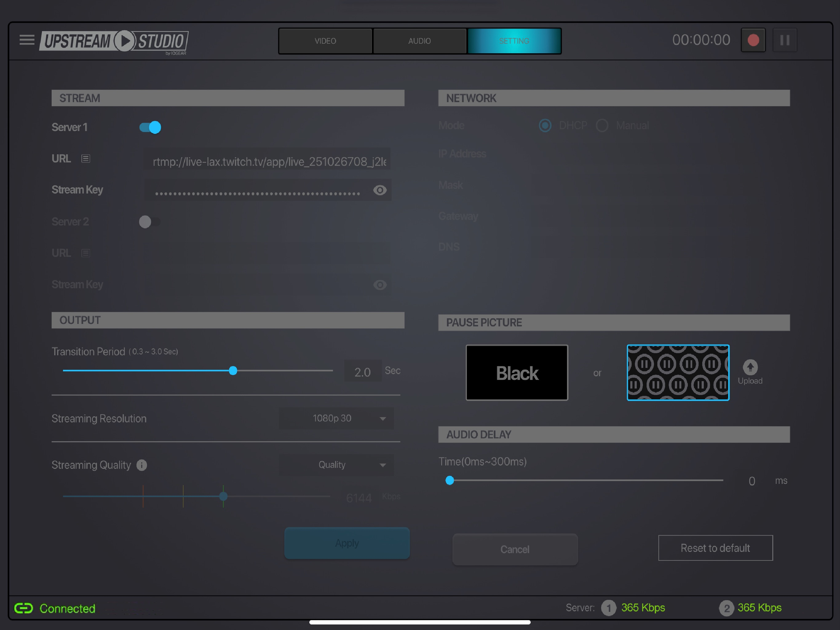The width and height of the screenshot is (840, 630).
Task: Click the AUDIO DELAY section header
Action: pos(614,434)
